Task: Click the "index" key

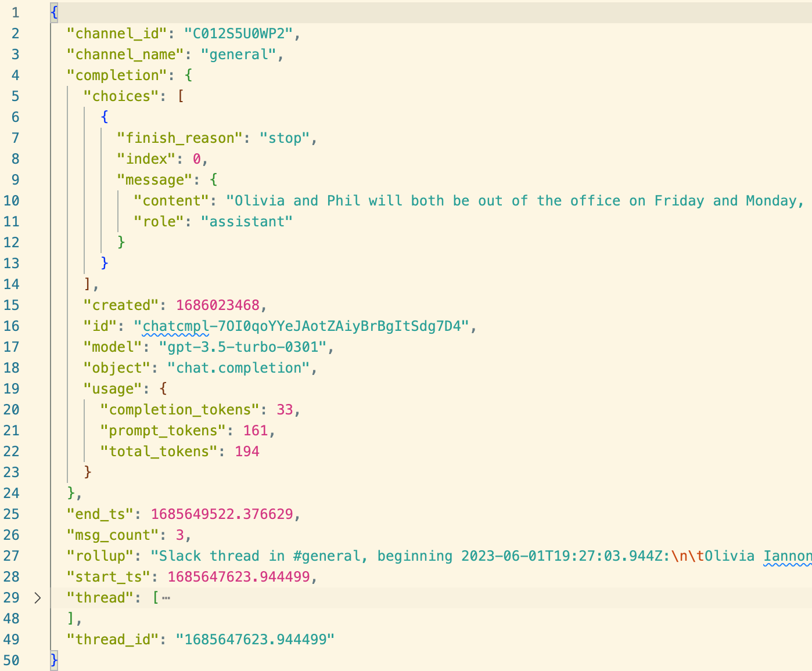Action: coord(146,159)
